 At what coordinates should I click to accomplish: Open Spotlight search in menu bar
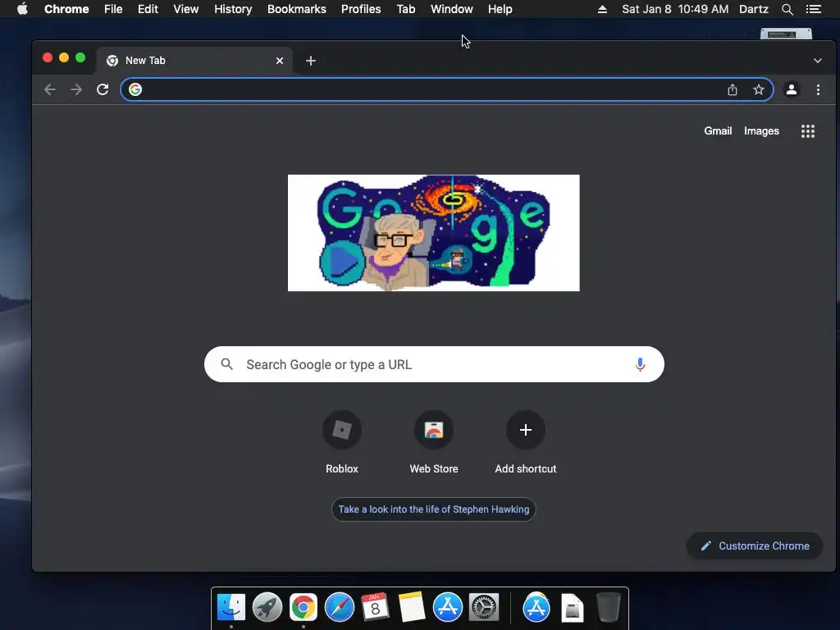click(x=787, y=9)
